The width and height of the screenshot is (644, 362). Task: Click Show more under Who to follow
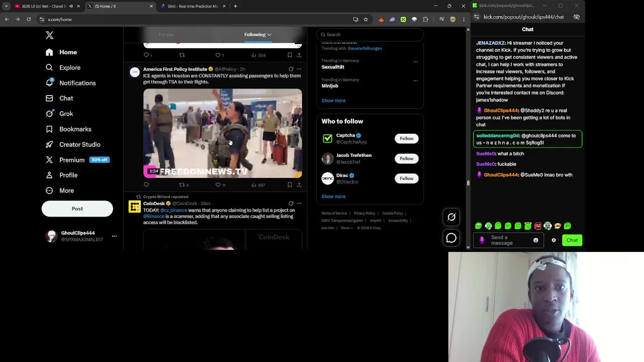[x=333, y=197]
